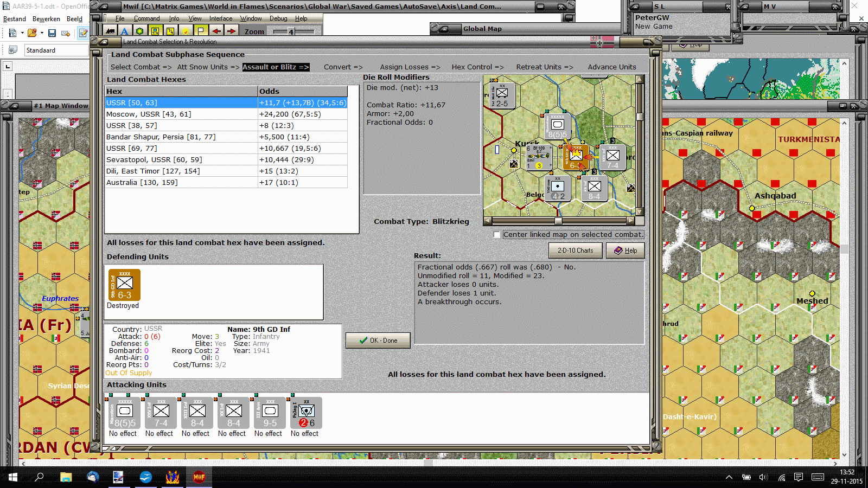Click mini map scroll right arrow
Viewport: 868px width, 488px height.
(x=630, y=221)
